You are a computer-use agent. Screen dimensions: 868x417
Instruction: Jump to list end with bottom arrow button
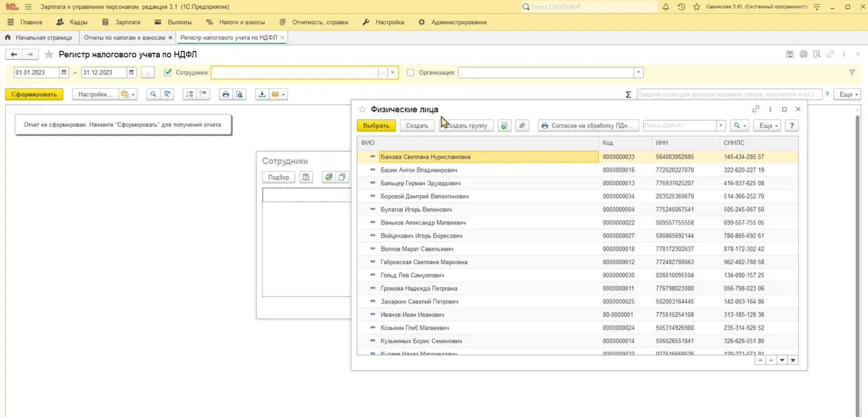(793, 360)
